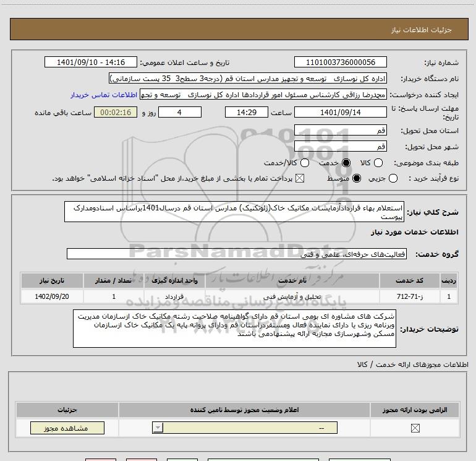Select the کالا/خدمت radio button

point(305,163)
